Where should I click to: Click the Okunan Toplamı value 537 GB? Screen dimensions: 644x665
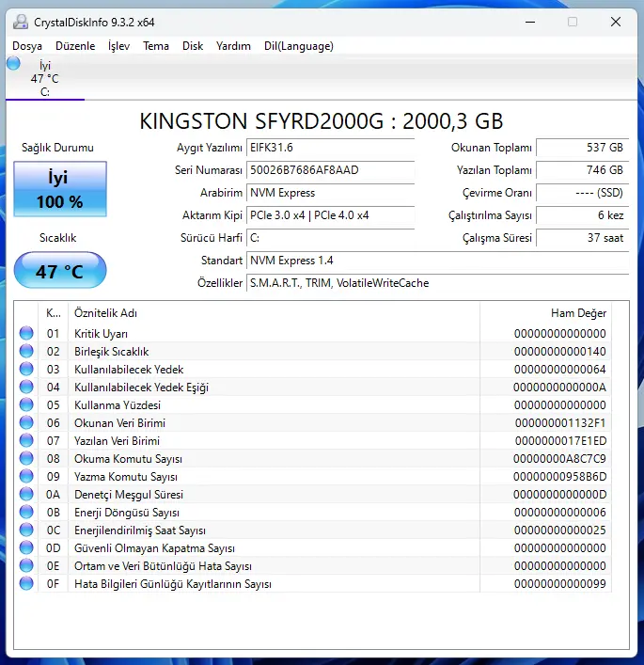583,148
